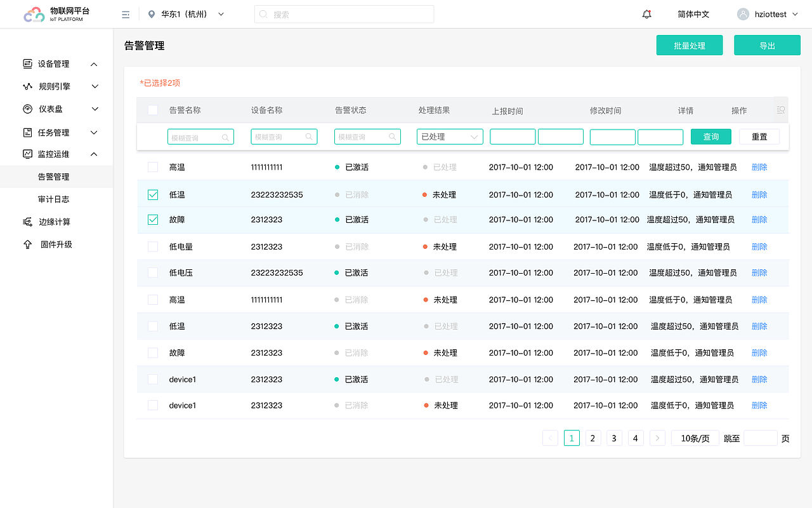The width and height of the screenshot is (812, 508).
Task: Click the 仪表盘 gauge icon
Action: tap(27, 109)
